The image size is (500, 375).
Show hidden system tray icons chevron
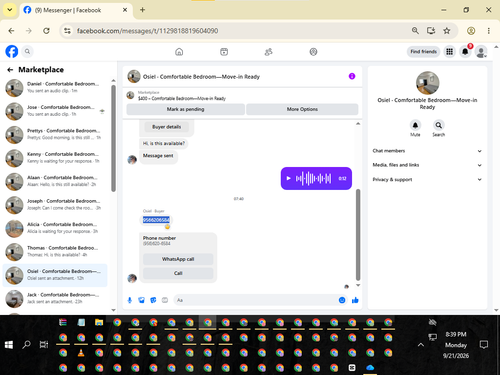click(x=421, y=345)
